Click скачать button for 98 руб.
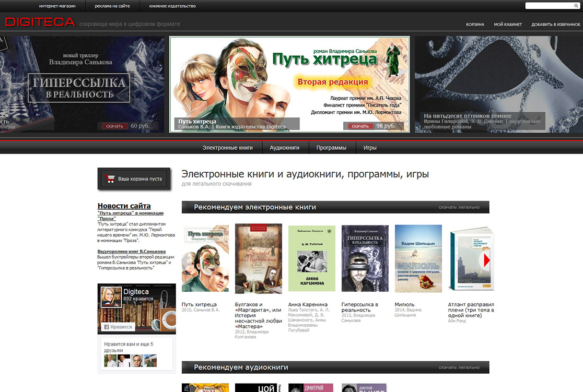Image resolution: width=583 pixels, height=392 pixels. click(360, 126)
